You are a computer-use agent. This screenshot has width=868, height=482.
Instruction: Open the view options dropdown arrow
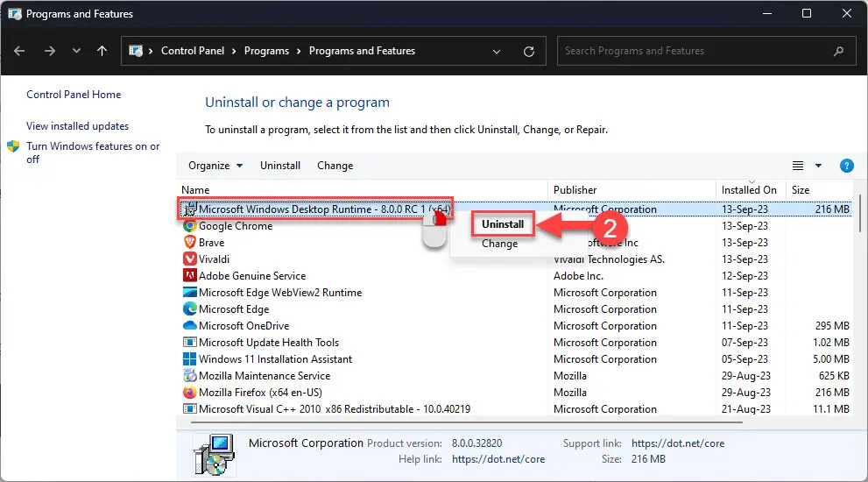click(x=818, y=166)
